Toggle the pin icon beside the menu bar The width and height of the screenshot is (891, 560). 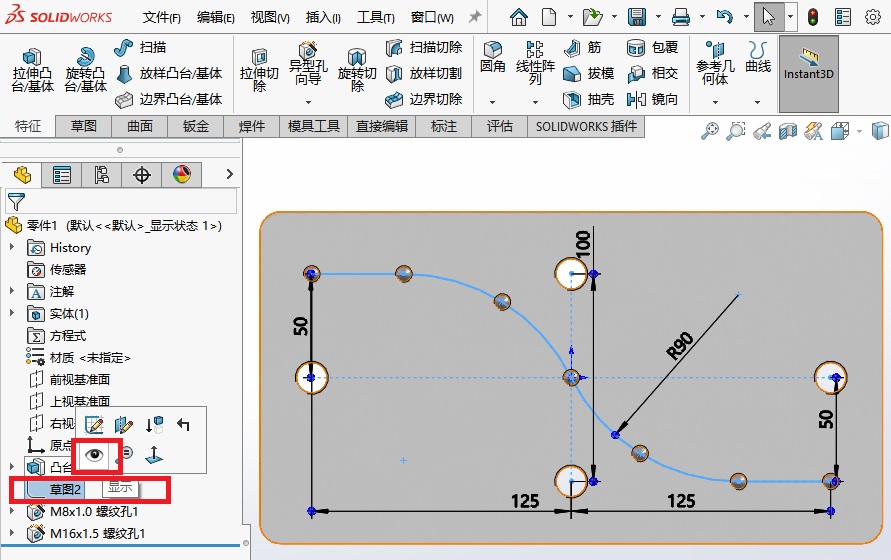click(x=474, y=17)
